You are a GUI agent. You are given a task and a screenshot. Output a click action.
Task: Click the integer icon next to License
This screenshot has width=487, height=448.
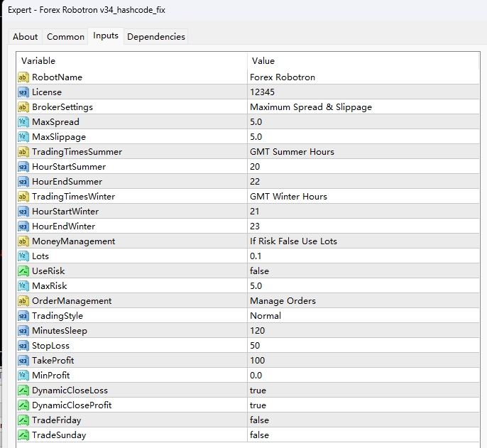23,92
